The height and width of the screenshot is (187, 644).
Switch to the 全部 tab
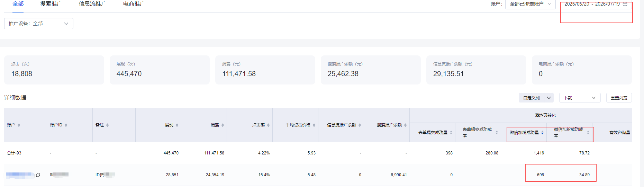point(18,4)
